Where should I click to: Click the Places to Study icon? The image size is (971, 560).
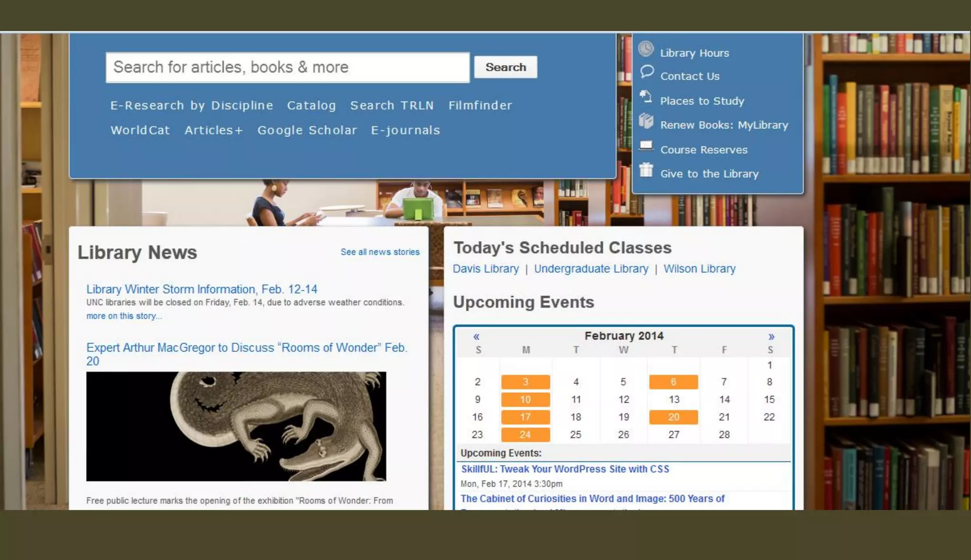[646, 97]
